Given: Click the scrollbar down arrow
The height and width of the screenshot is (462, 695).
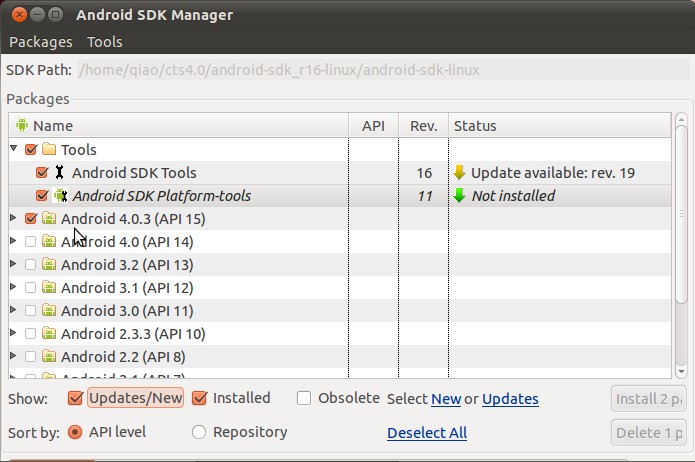Looking at the screenshot, I should [x=681, y=372].
